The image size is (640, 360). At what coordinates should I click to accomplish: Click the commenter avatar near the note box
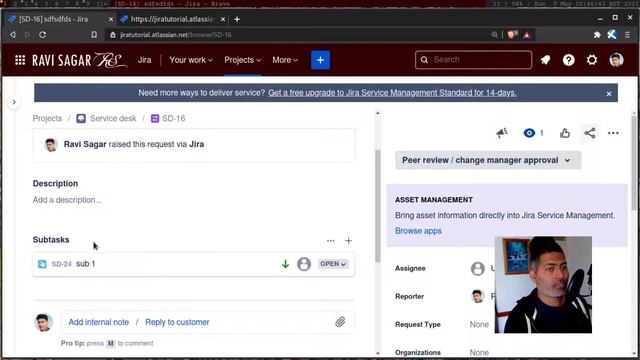tap(43, 322)
